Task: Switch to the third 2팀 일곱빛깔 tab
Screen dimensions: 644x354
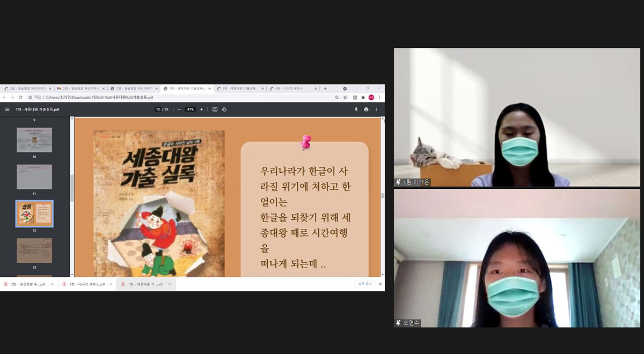Action: pyautogui.click(x=134, y=88)
